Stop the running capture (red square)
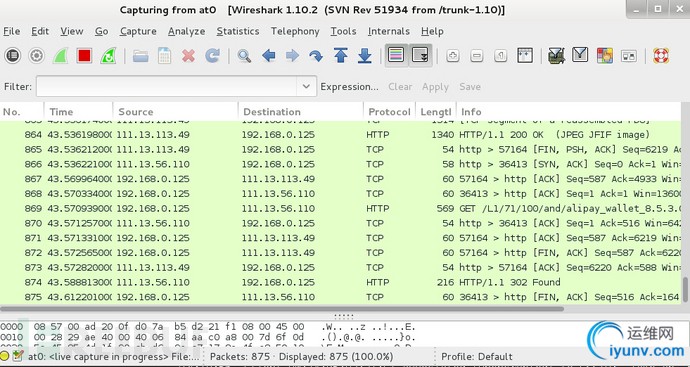Screen dimensions: 690x367 pos(84,56)
